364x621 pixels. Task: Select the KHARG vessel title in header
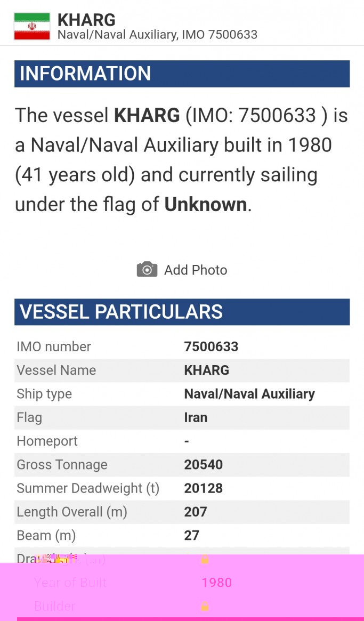(86, 20)
